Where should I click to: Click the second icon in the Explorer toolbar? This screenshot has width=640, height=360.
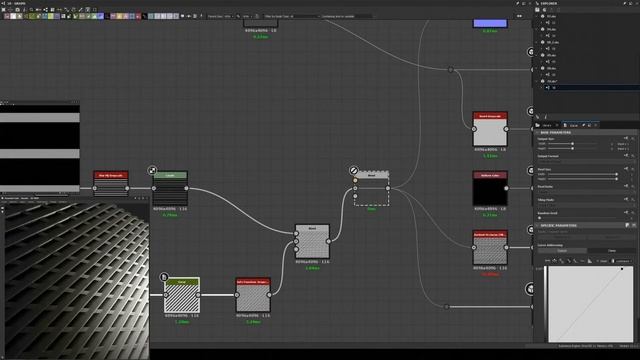[x=544, y=10]
